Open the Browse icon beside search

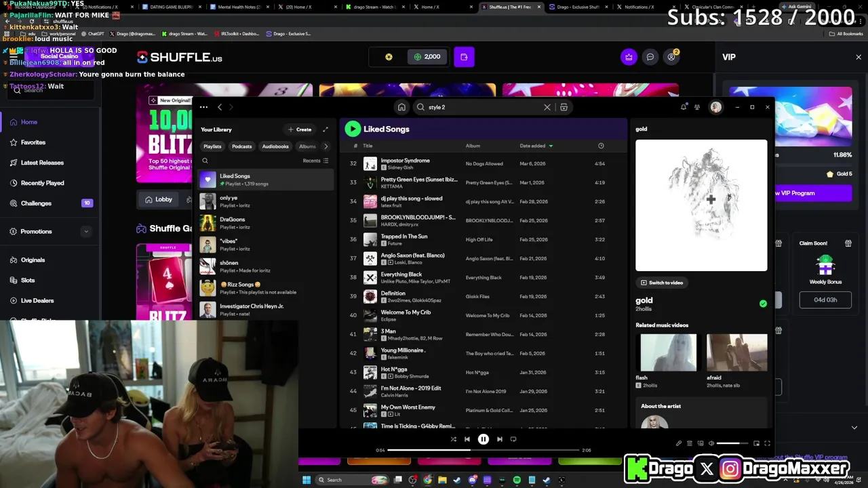[x=564, y=107]
